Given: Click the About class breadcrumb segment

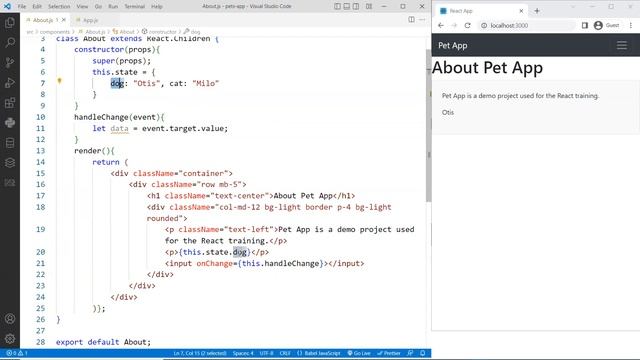Looking at the screenshot, I should (124, 31).
